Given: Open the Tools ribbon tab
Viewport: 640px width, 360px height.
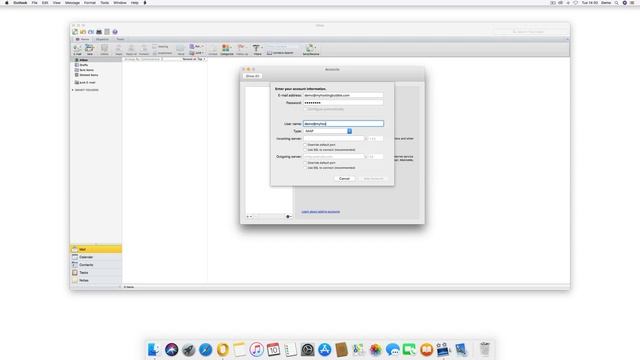Looking at the screenshot, I should [120, 39].
